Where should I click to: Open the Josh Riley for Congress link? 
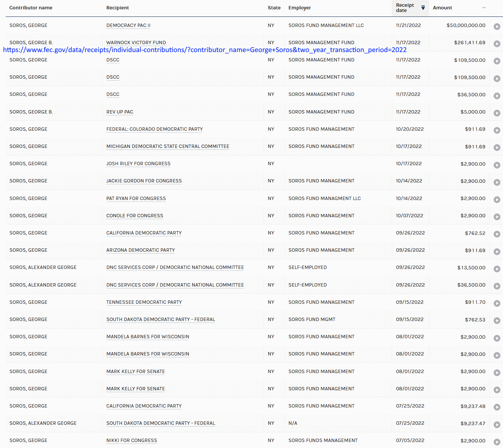pos(139,164)
